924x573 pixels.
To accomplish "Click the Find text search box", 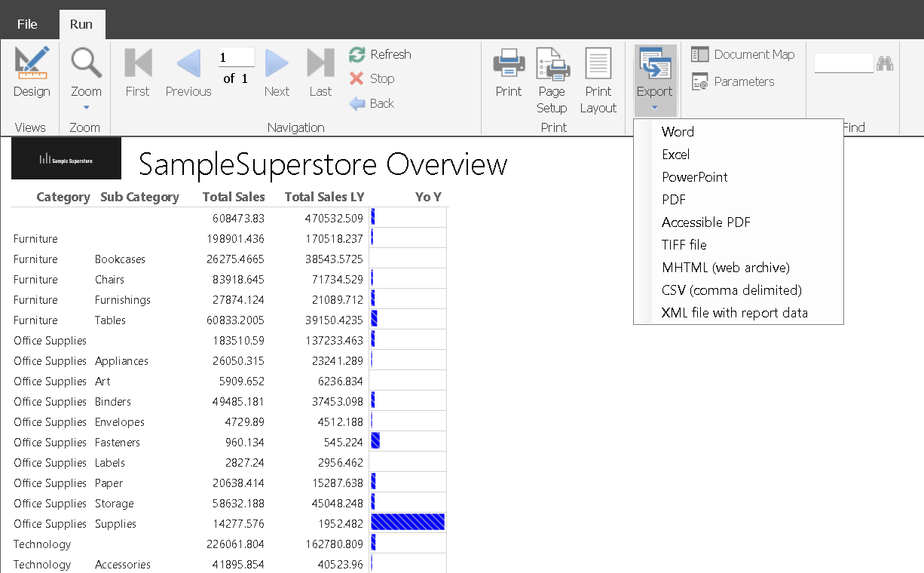I will coord(843,63).
